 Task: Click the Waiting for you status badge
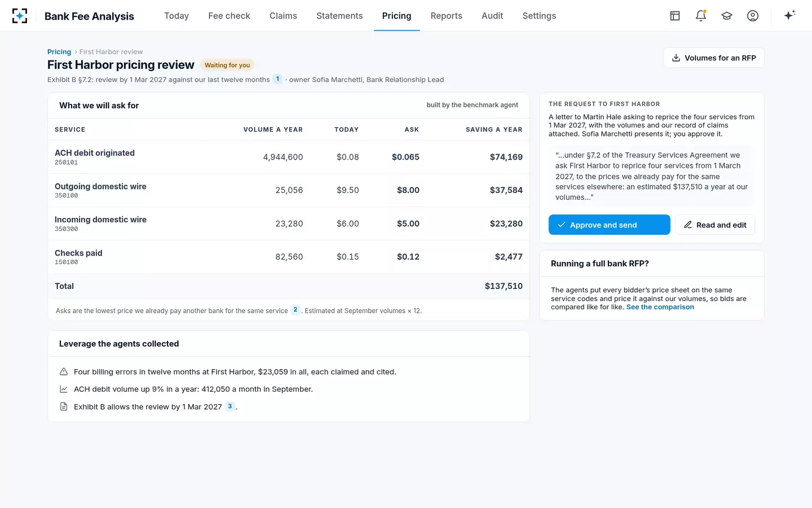tap(227, 65)
